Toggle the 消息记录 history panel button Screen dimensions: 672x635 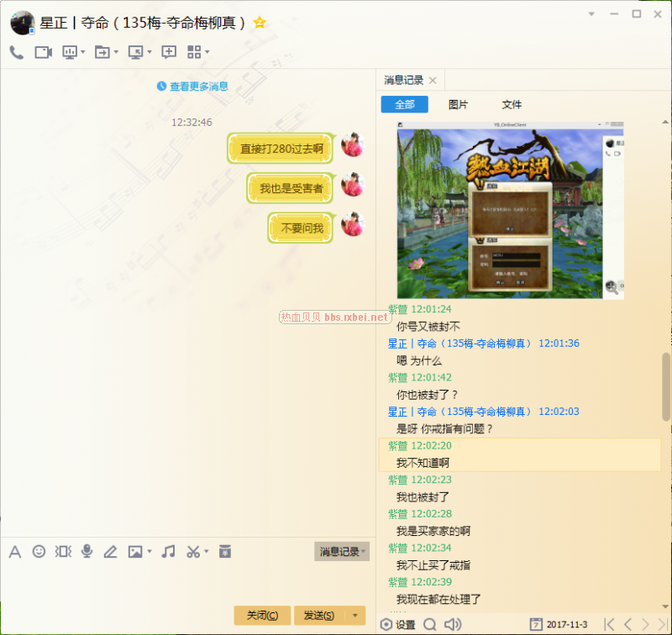(x=339, y=552)
